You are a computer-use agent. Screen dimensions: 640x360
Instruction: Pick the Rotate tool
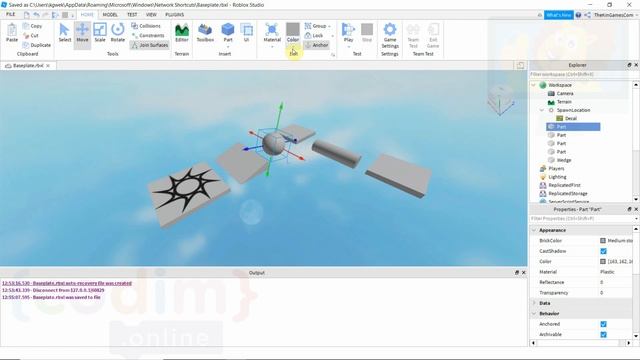click(118, 33)
